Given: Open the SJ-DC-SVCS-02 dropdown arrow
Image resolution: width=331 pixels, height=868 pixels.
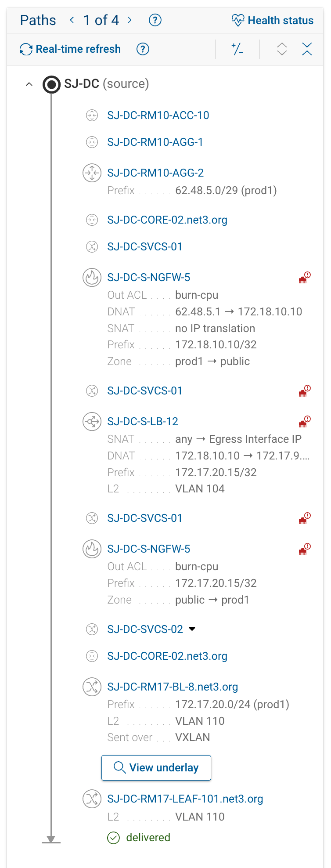Looking at the screenshot, I should pos(192,629).
